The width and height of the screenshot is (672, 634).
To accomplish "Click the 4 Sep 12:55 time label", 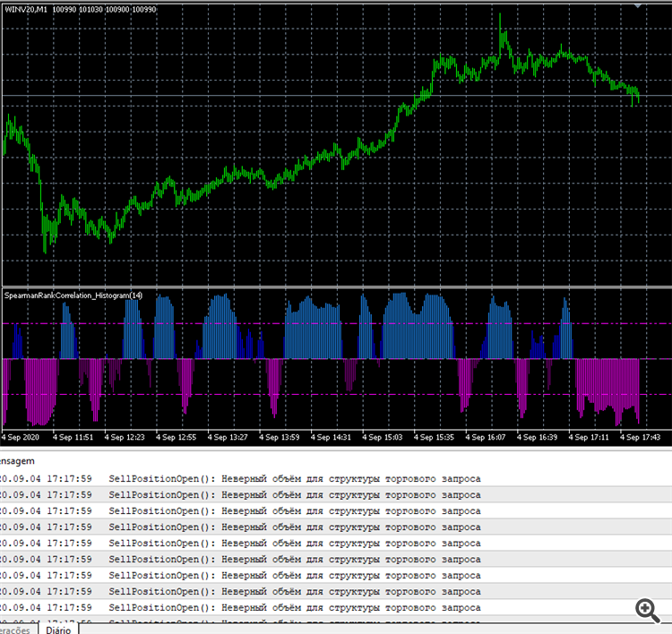I will pyautogui.click(x=177, y=437).
